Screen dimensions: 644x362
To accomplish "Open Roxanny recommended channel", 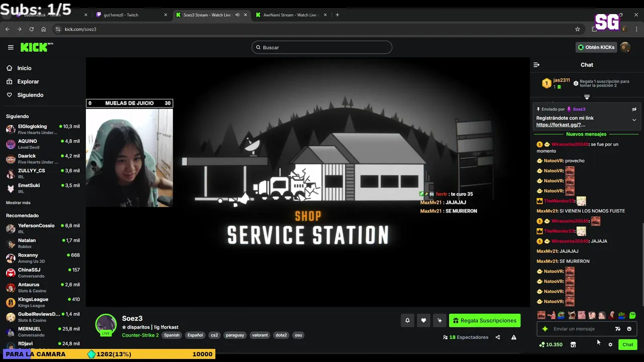I will coord(43,258).
